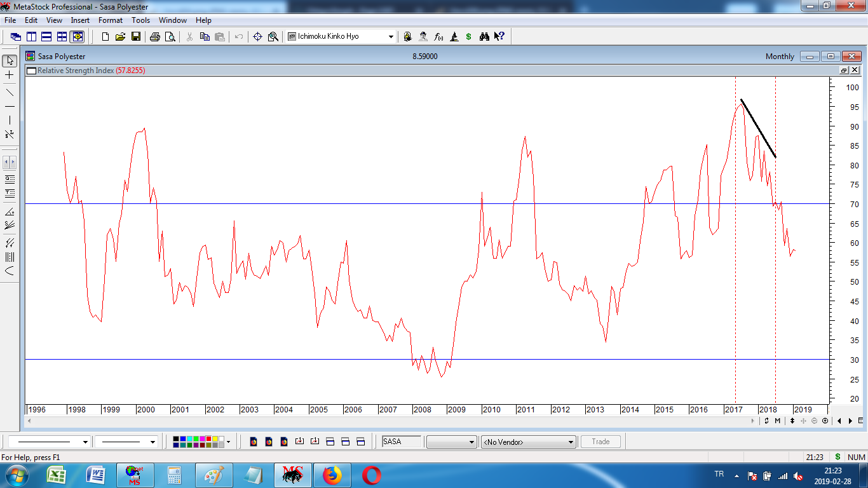This screenshot has height=488, width=868.
Task: Click the Windows Start button
Action: 17,475
